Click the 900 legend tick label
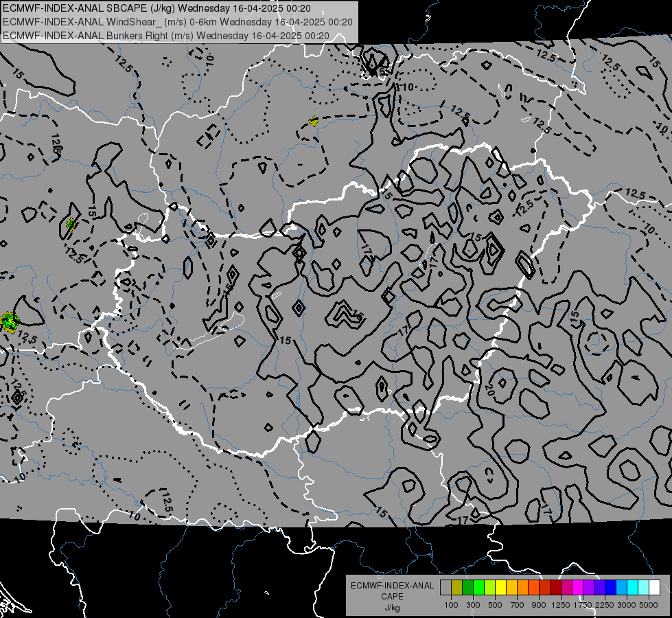This screenshot has width=672, height=618. [x=539, y=605]
